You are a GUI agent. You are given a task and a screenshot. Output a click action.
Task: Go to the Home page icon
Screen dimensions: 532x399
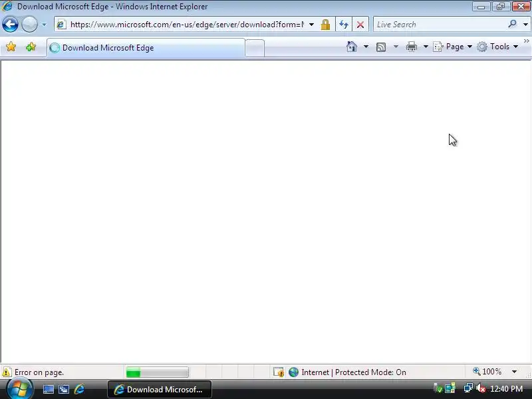(x=352, y=47)
